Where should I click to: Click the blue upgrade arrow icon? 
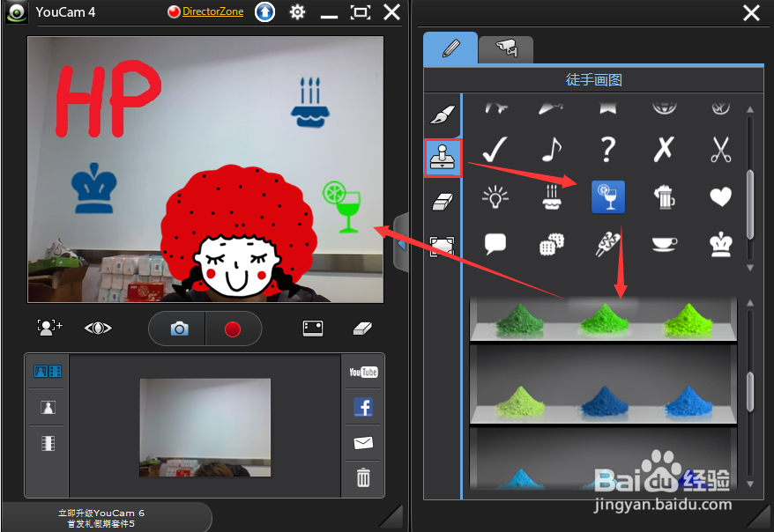[x=265, y=11]
